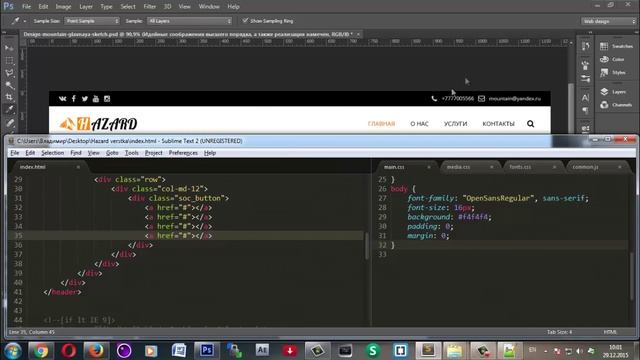This screenshot has width=640, height=360.
Task: Open the Web design workspace dropdown
Action: pos(608,21)
